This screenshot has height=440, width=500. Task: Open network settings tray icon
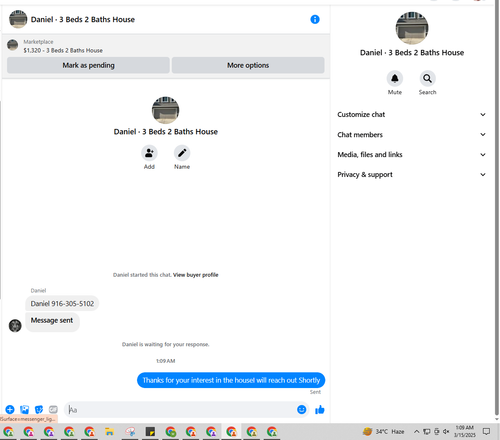(426, 432)
